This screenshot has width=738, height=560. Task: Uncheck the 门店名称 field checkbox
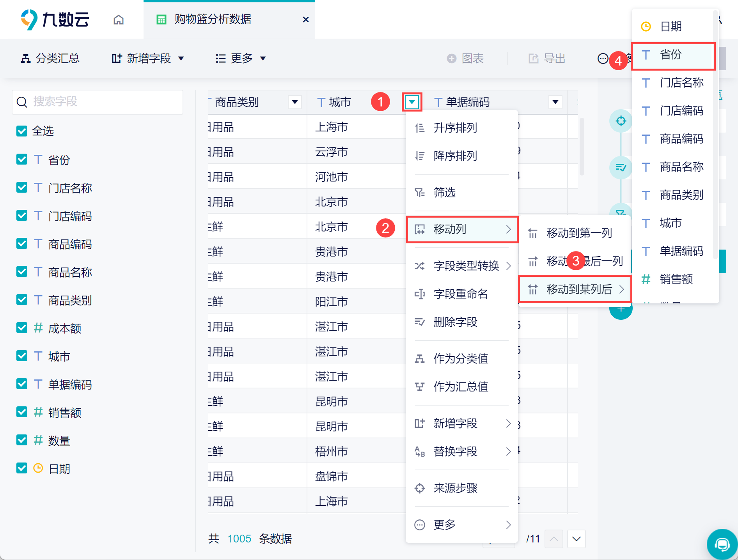coord(22,187)
